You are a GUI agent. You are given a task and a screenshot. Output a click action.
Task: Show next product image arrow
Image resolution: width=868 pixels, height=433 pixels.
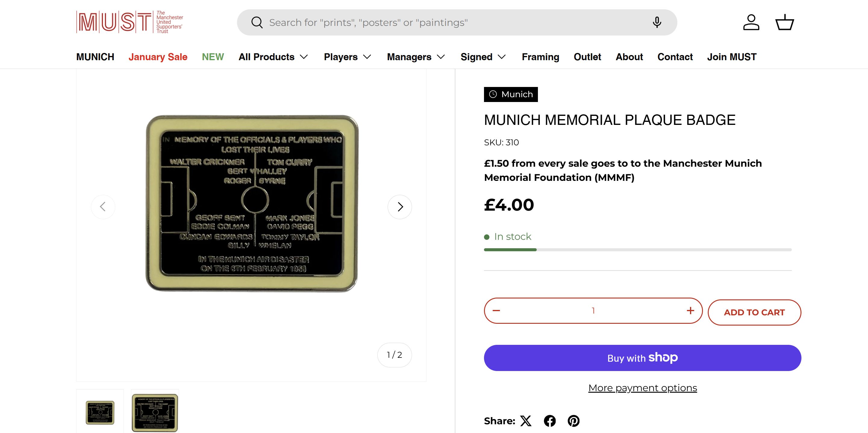click(400, 207)
